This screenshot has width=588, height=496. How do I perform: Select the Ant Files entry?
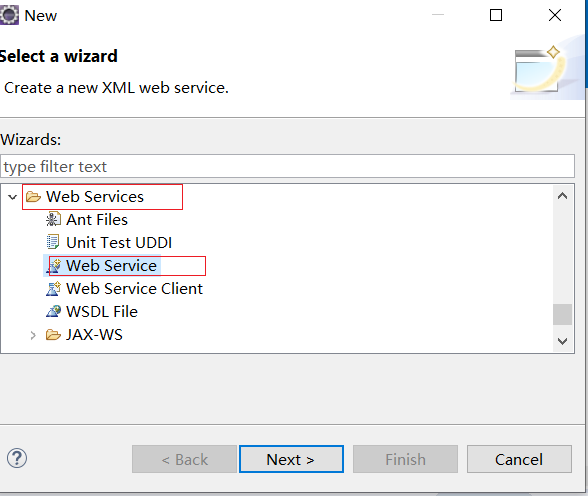97,220
